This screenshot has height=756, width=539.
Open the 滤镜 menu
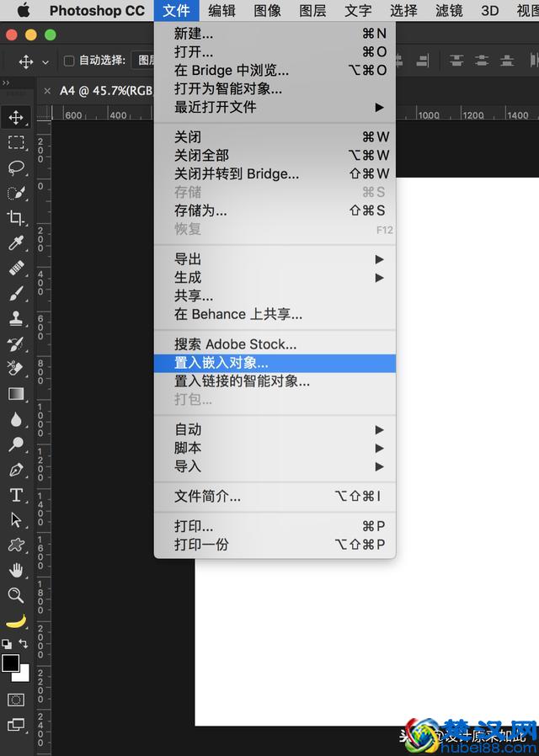pos(449,10)
